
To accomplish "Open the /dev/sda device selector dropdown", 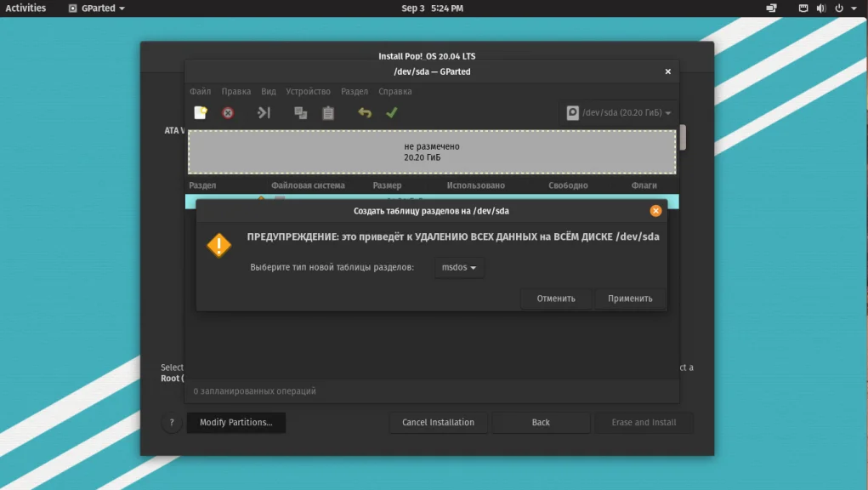I will tap(618, 113).
